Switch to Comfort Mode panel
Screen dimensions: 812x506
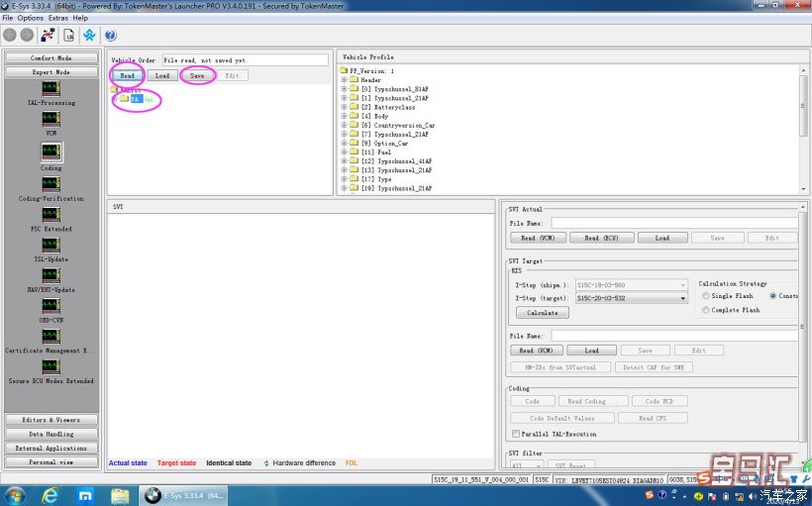(51, 58)
